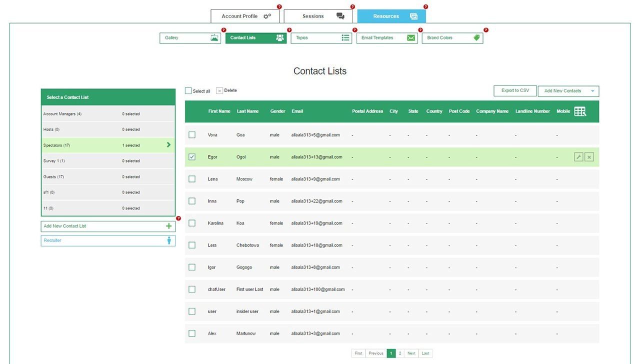
Task: Go to page 2 in pagination
Action: [400, 353]
